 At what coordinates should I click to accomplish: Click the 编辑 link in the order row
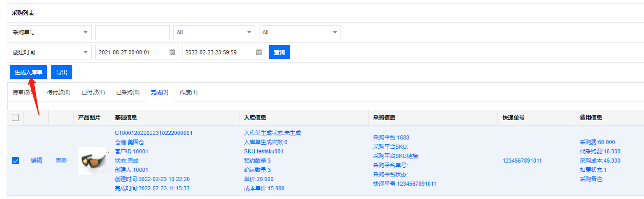[x=36, y=161]
